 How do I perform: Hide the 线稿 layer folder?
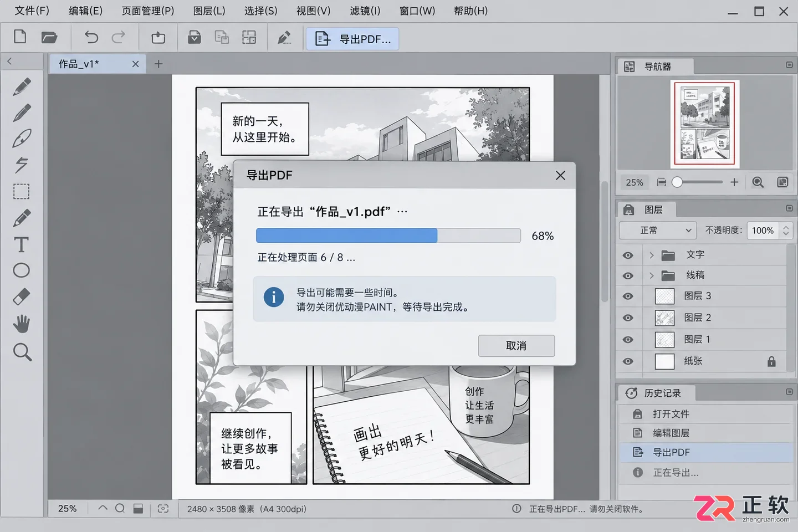(628, 276)
